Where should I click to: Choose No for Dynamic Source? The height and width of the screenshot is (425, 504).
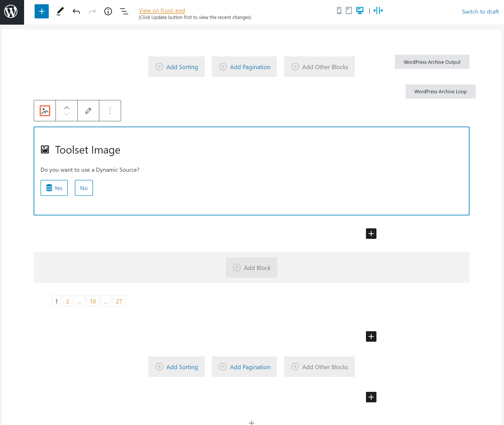pyautogui.click(x=84, y=188)
